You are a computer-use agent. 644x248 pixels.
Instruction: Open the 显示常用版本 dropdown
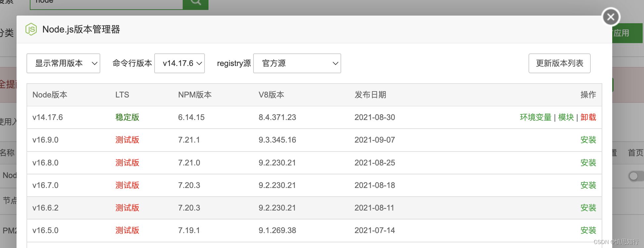pos(63,63)
